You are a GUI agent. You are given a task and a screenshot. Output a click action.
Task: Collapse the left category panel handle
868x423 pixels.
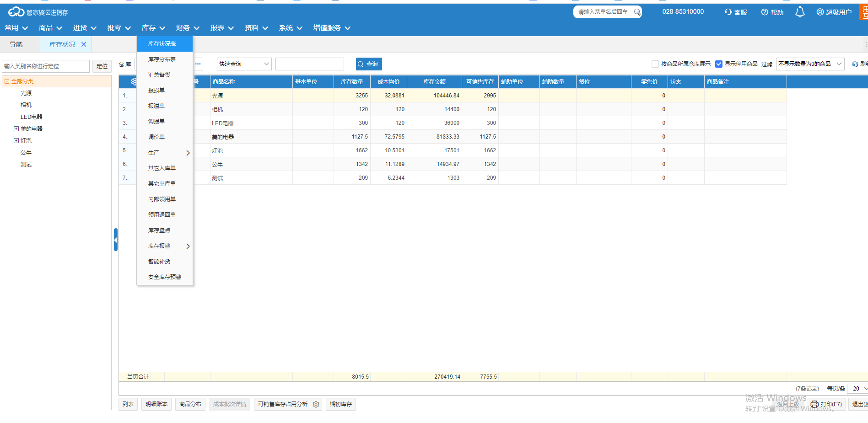pyautogui.click(x=116, y=240)
